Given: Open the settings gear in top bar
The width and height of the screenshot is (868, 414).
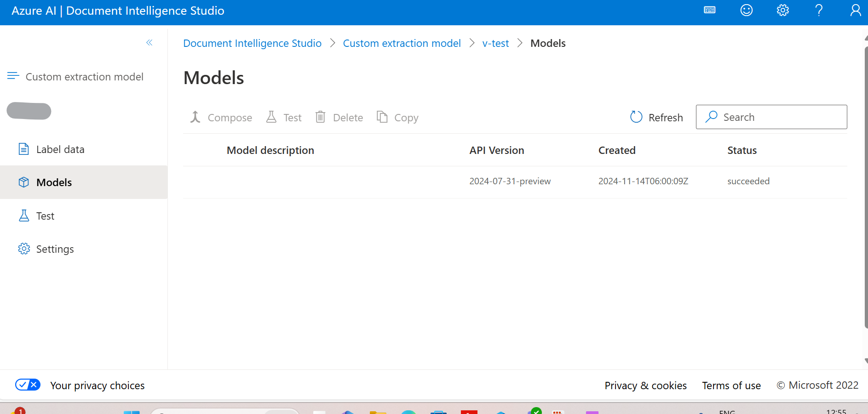Looking at the screenshot, I should pos(782,10).
